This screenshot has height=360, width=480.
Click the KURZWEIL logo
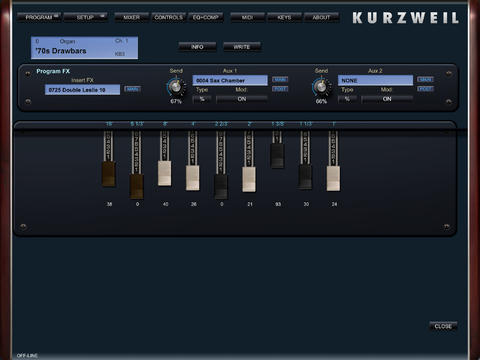406,18
